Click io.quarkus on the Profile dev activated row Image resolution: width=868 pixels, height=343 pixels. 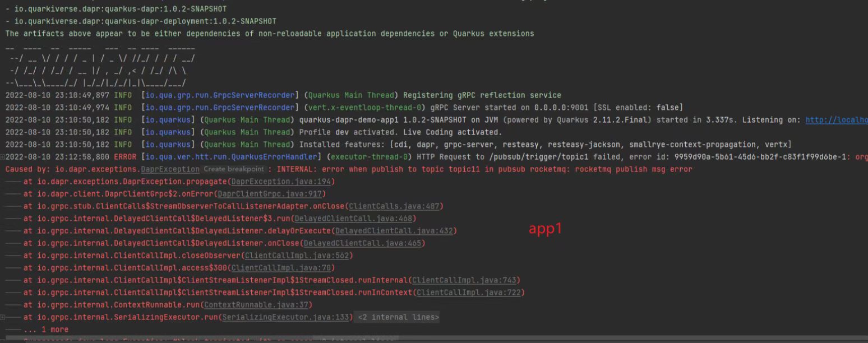pyautogui.click(x=168, y=132)
